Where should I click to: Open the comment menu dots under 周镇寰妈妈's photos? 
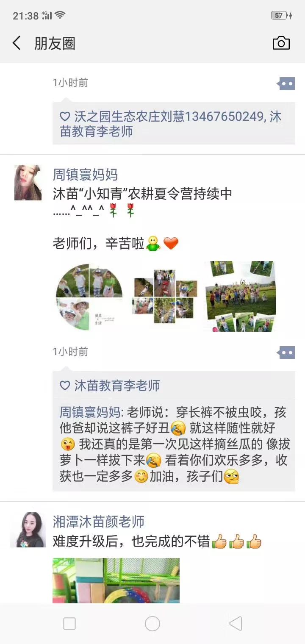click(x=286, y=352)
